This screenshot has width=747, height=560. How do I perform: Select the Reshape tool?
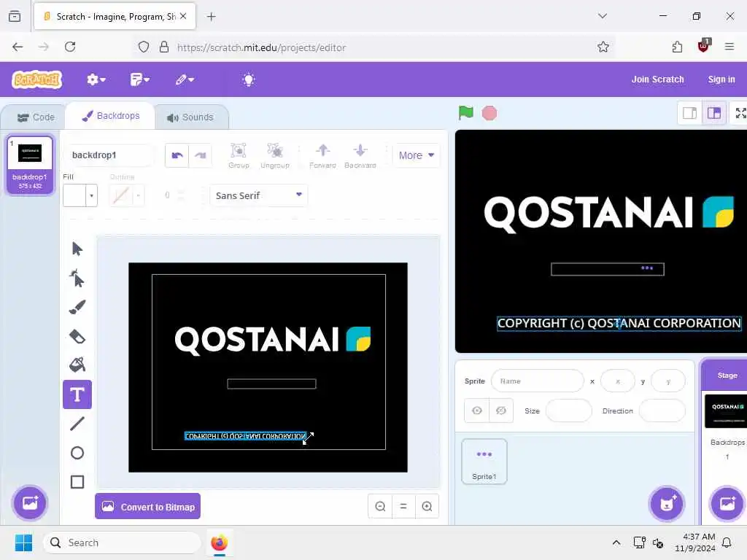tap(77, 278)
